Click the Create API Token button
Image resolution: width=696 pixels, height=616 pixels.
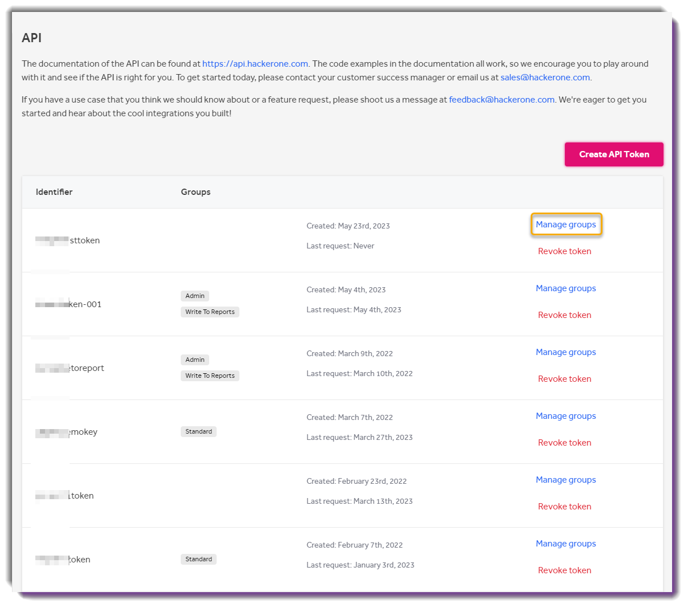[614, 154]
